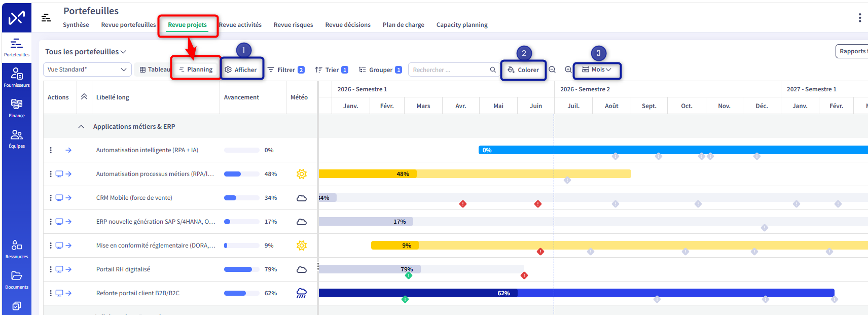Screen dimensions: 868x315
Task: Switch to Planning view
Action: coord(196,69)
